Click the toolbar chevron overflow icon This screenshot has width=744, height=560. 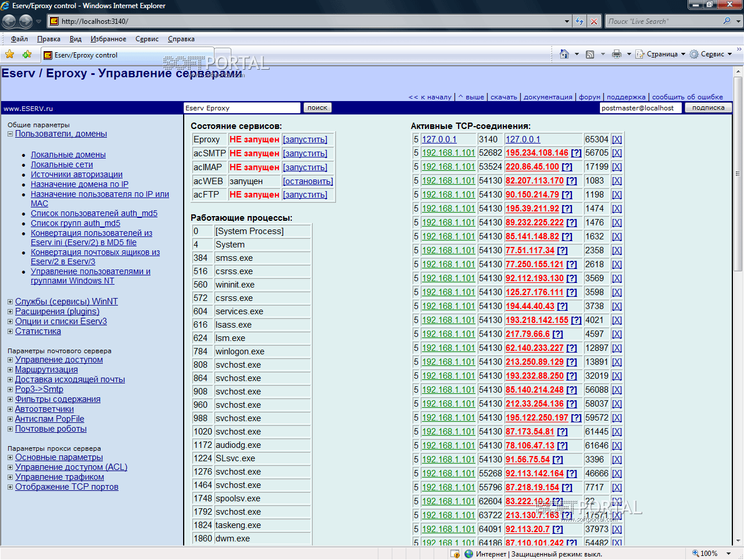tap(739, 50)
